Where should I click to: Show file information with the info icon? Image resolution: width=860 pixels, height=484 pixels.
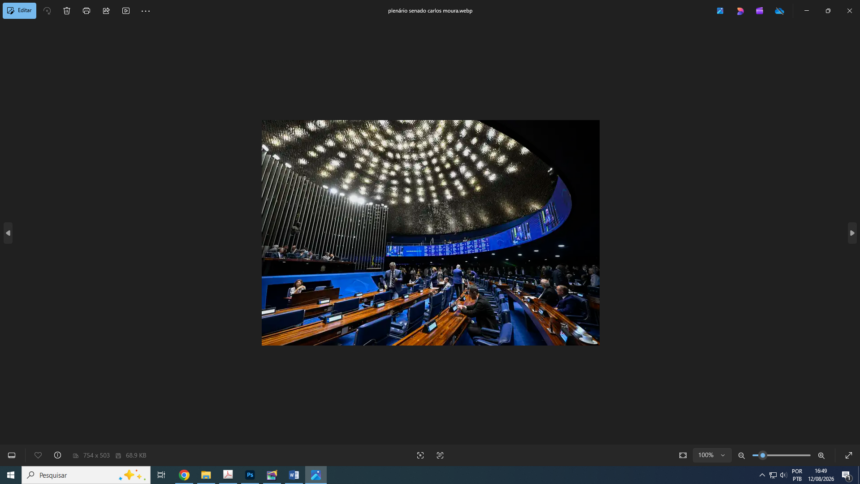(x=58, y=455)
